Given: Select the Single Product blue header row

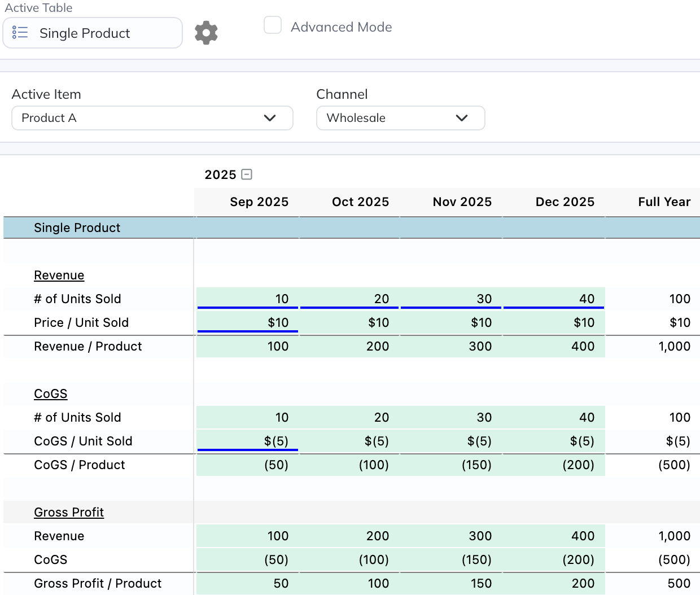Looking at the screenshot, I should [x=77, y=228].
